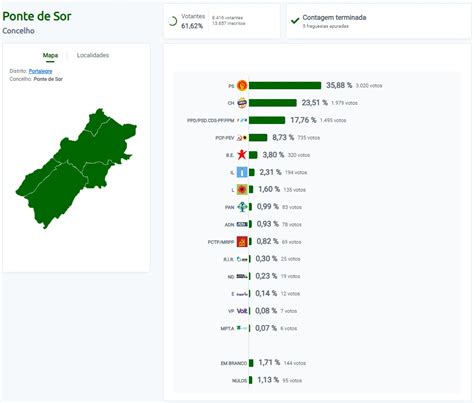Click the checkmark beside Contagem terminada
Image resolution: width=474 pixels, height=403 pixels.
[x=295, y=21]
